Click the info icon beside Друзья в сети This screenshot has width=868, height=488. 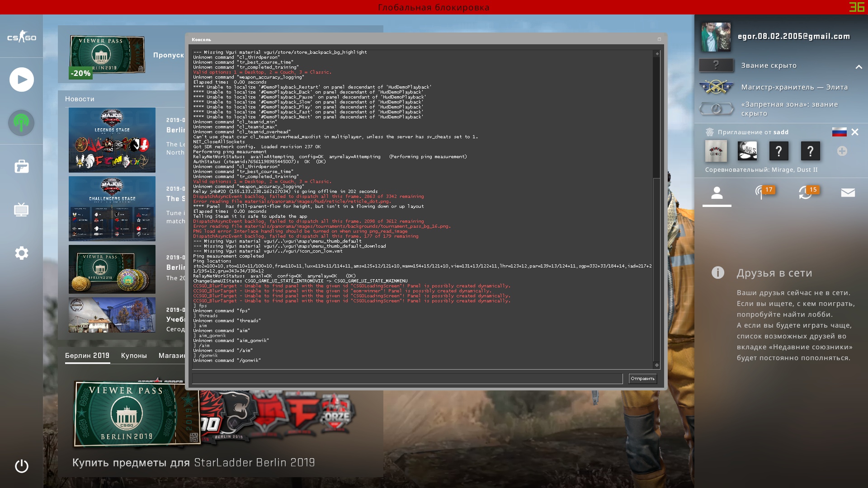pyautogui.click(x=717, y=272)
